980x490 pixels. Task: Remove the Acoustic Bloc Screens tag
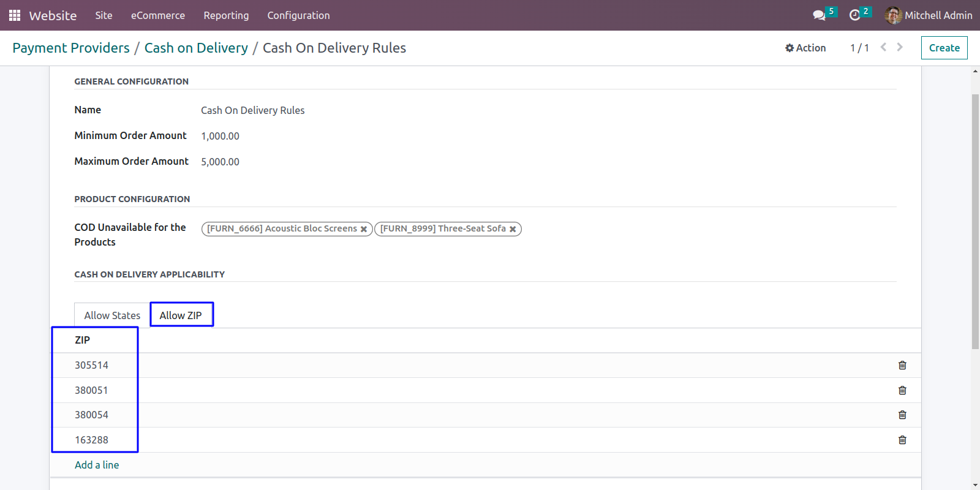[364, 229]
